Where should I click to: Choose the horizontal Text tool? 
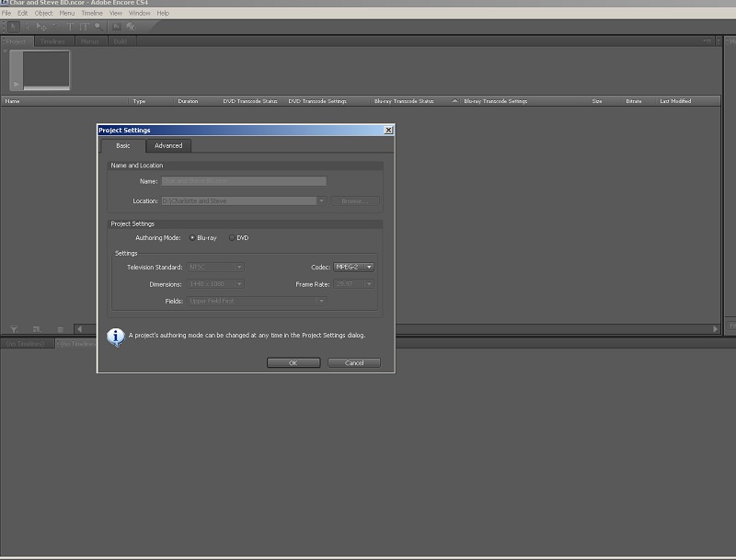(x=70, y=26)
